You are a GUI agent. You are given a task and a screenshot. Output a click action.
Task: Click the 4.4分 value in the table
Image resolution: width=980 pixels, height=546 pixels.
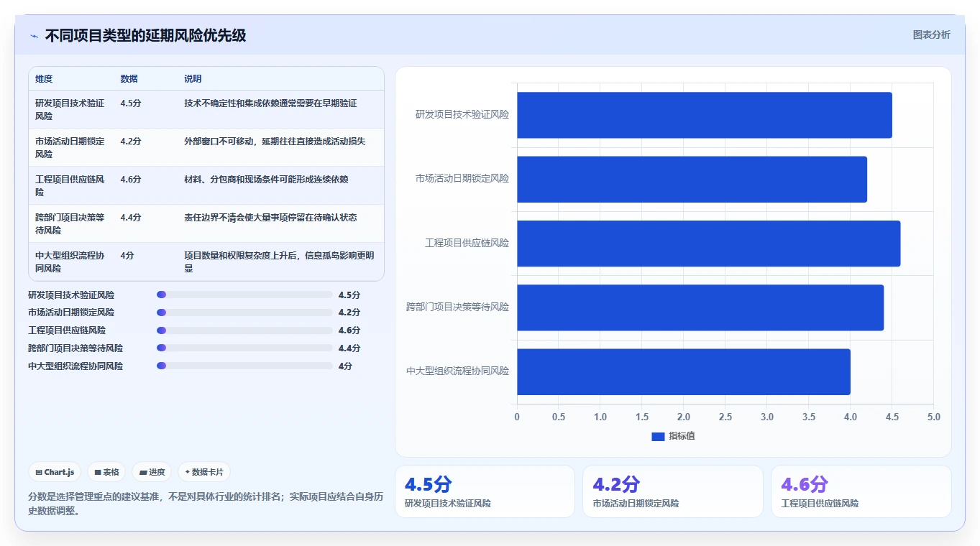131,218
